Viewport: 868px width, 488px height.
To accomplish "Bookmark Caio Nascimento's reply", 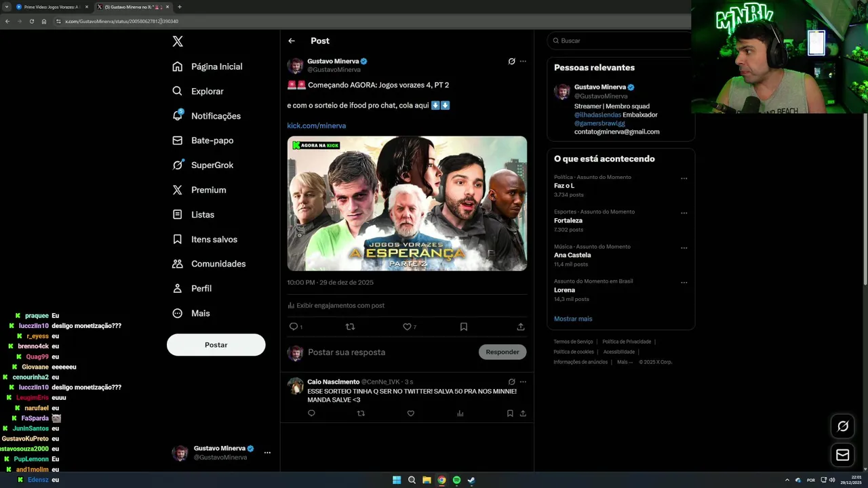I will coord(510,413).
